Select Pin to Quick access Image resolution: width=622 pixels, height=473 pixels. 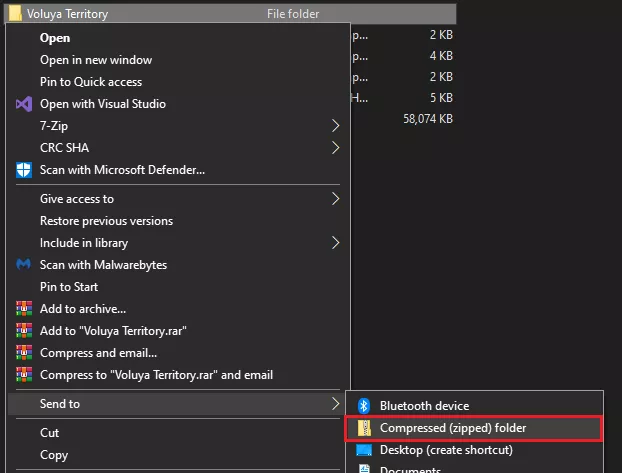(91, 82)
